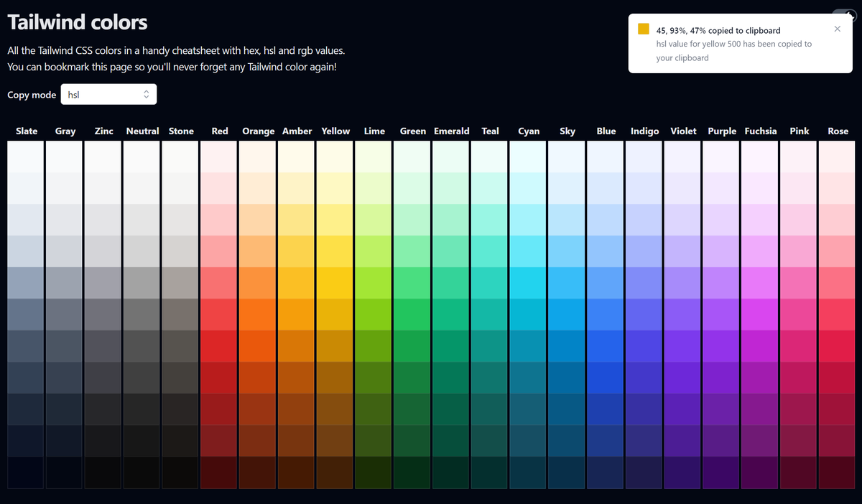
Task: Copy the blue 500 color swatch
Action: pos(606,314)
